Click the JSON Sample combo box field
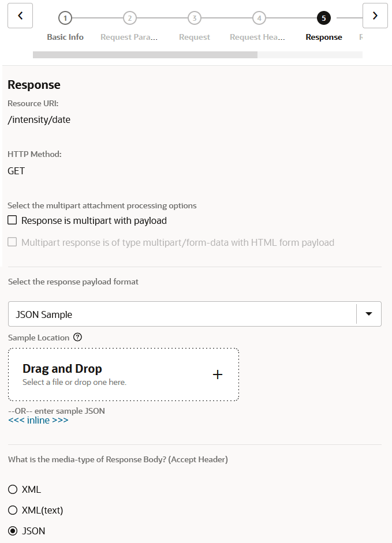Viewport: 392px width, 543px height. [x=195, y=314]
